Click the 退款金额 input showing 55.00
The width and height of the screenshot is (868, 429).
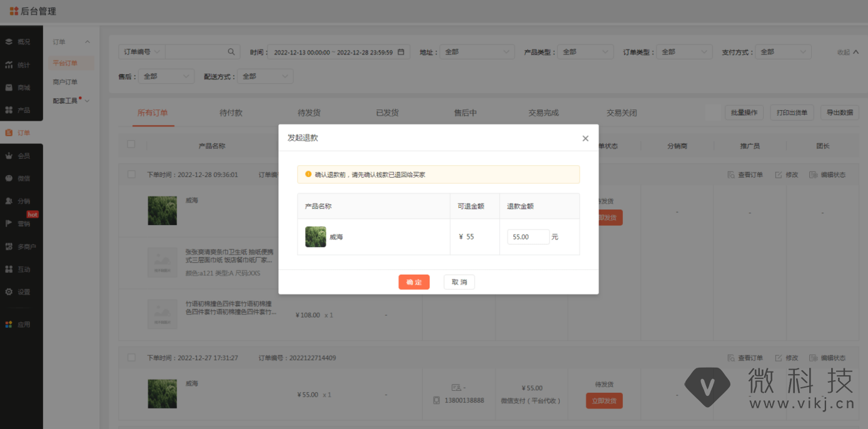tap(528, 237)
